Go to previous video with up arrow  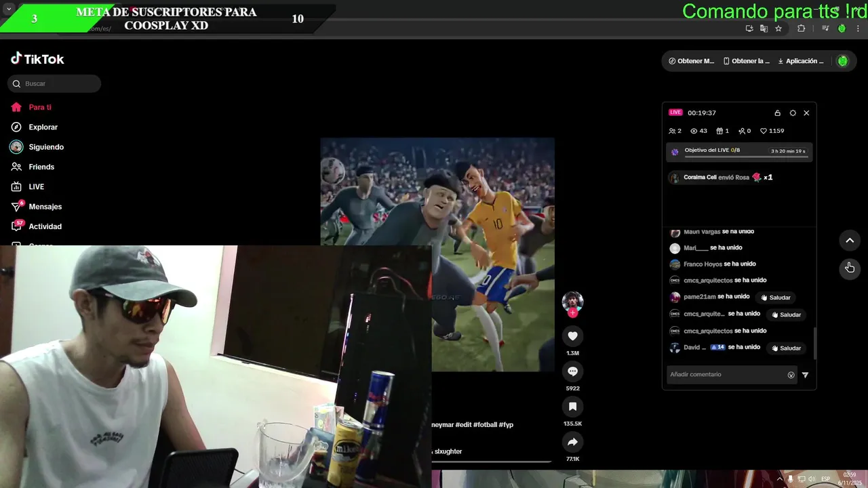pyautogui.click(x=850, y=241)
